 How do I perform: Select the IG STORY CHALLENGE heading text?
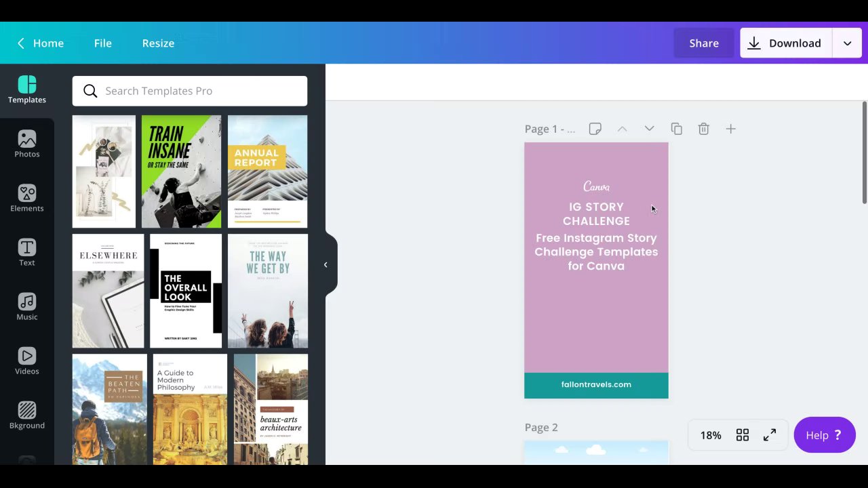(x=596, y=214)
